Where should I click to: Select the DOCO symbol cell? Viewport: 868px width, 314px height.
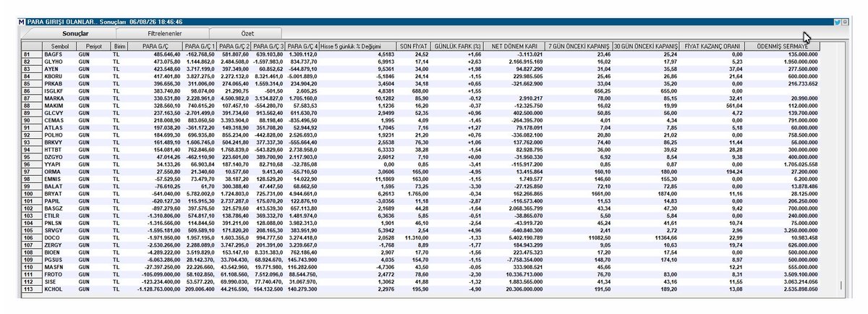point(59,237)
